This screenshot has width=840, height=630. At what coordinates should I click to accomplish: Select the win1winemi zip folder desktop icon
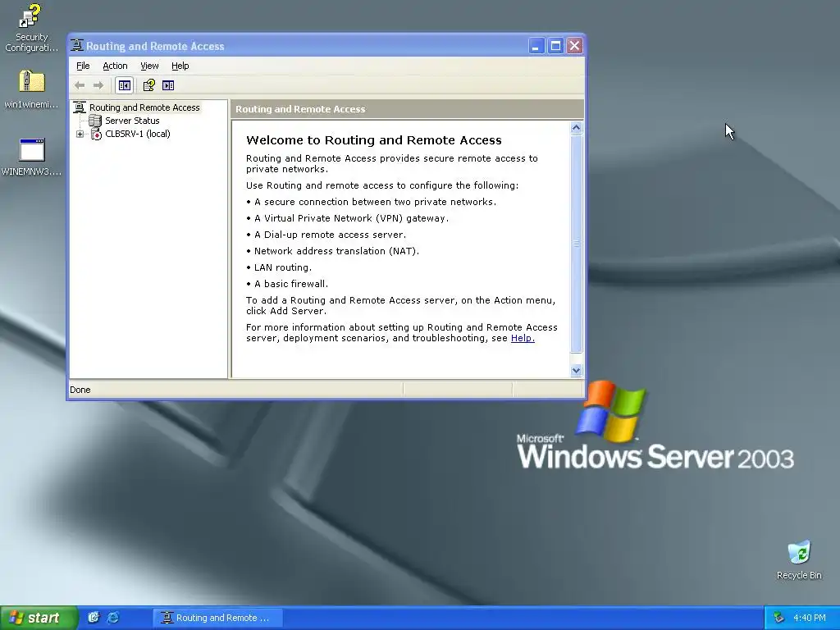coord(31,89)
